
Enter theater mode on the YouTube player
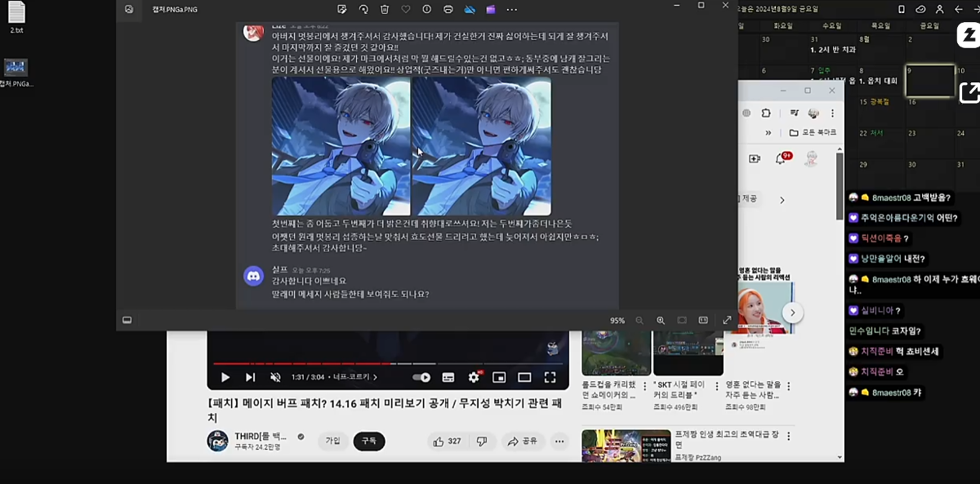coord(524,377)
